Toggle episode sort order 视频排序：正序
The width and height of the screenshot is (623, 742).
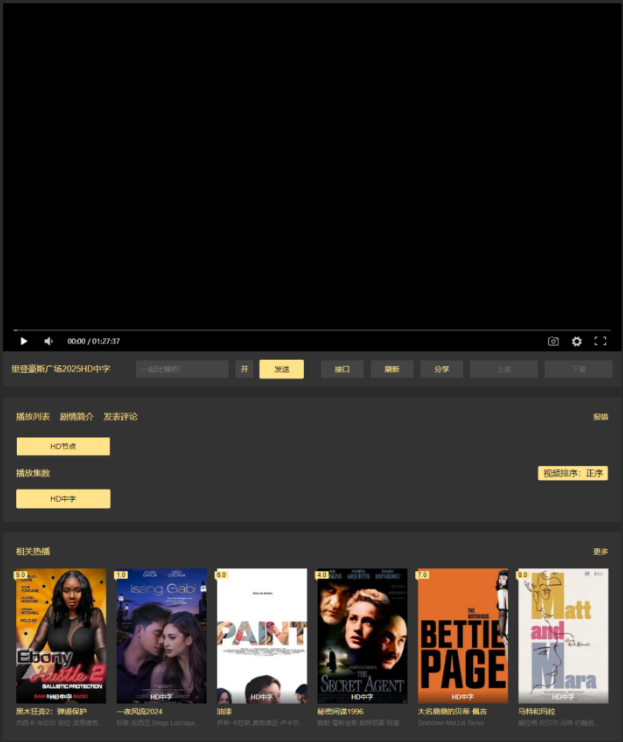(x=573, y=473)
